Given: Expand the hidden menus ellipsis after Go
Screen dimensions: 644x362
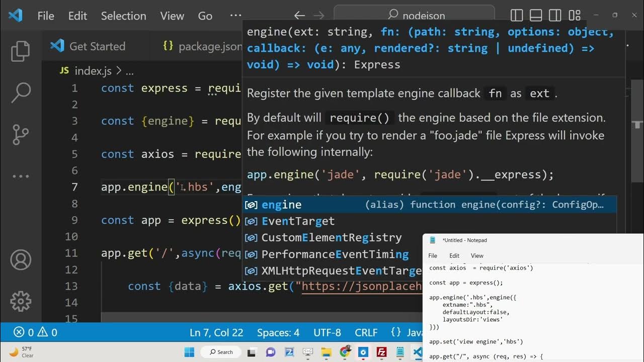Looking at the screenshot, I should pyautogui.click(x=235, y=16).
